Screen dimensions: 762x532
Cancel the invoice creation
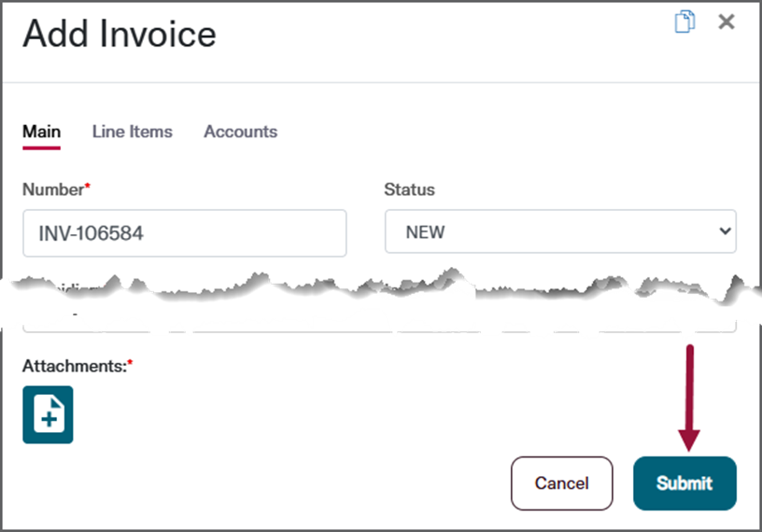562,483
